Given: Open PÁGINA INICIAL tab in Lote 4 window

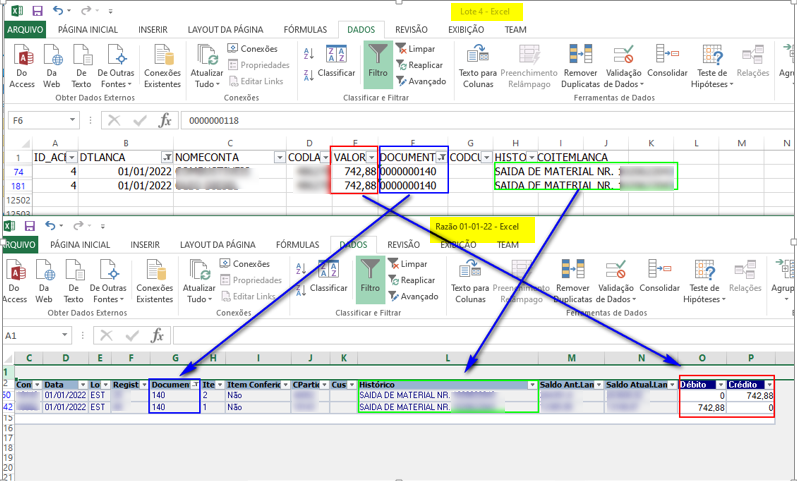Looking at the screenshot, I should coord(88,29).
